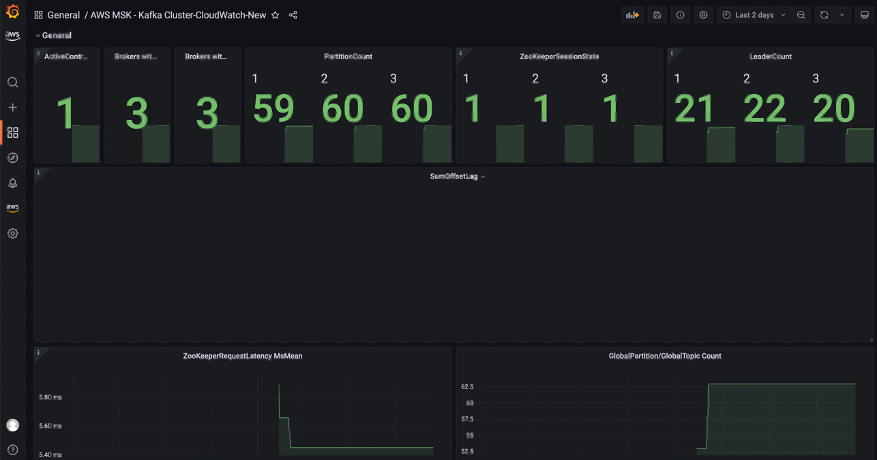The image size is (877, 460).
Task: Click the share dashboard icon
Action: pyautogui.click(x=293, y=15)
